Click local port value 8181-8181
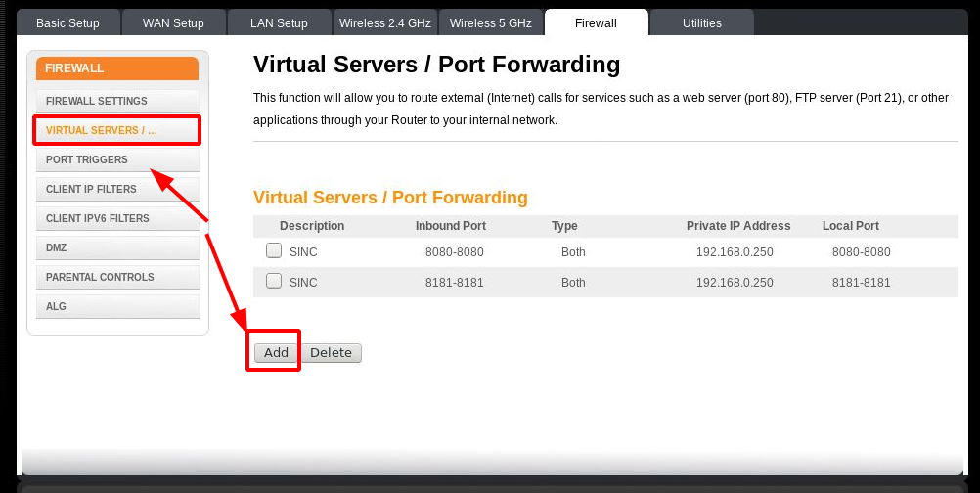Screen dimensions: 980x493 862,283
